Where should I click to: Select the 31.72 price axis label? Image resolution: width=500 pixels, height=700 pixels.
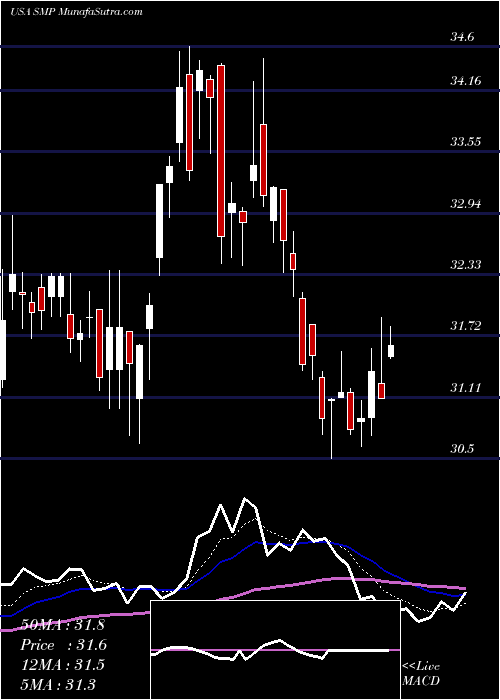coord(465,326)
